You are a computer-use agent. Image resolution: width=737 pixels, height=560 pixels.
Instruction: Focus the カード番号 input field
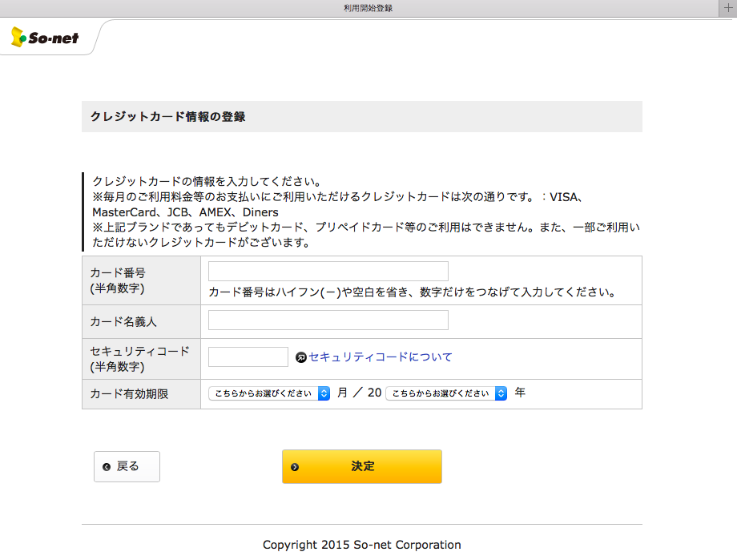328,272
